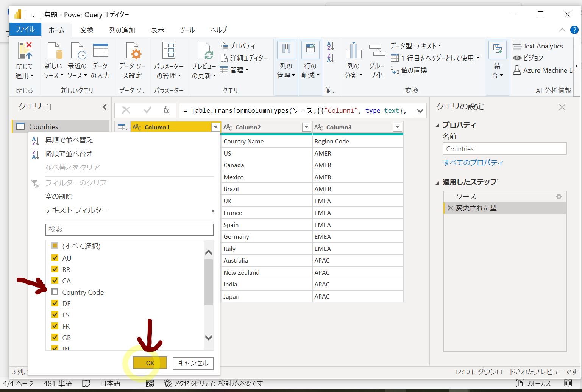Uncheck the BR filter value

pos(55,269)
